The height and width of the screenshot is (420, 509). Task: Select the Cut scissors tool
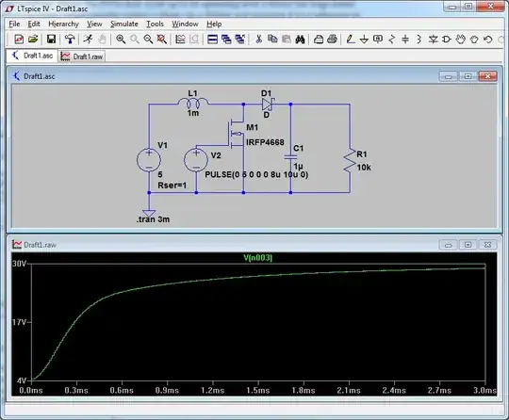[x=258, y=40]
